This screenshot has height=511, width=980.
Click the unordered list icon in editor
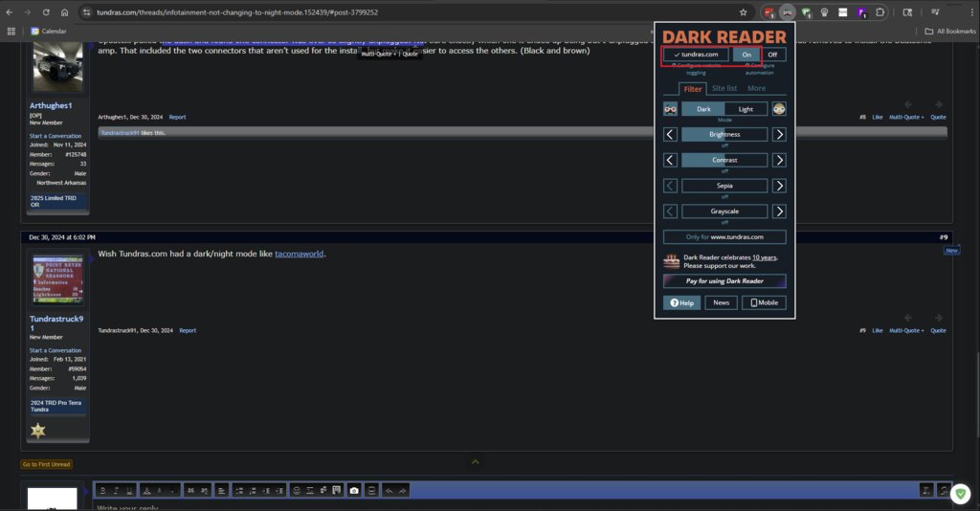click(x=239, y=491)
